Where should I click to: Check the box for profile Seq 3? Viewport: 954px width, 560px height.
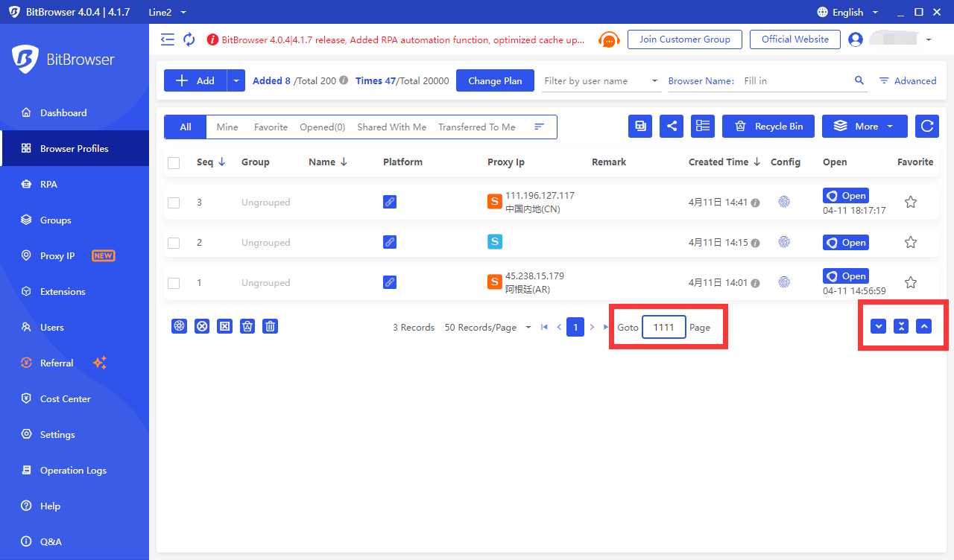click(x=174, y=203)
